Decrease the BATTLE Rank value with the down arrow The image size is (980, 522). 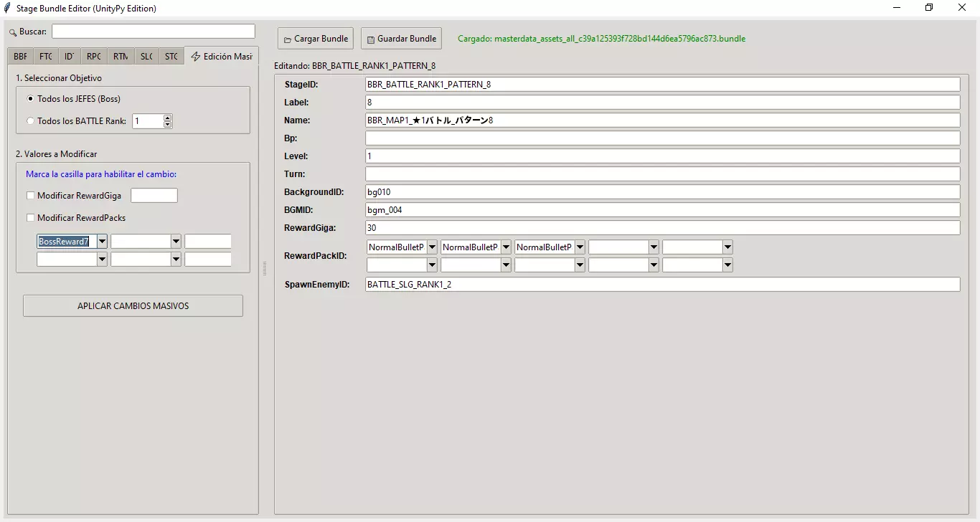pyautogui.click(x=168, y=125)
